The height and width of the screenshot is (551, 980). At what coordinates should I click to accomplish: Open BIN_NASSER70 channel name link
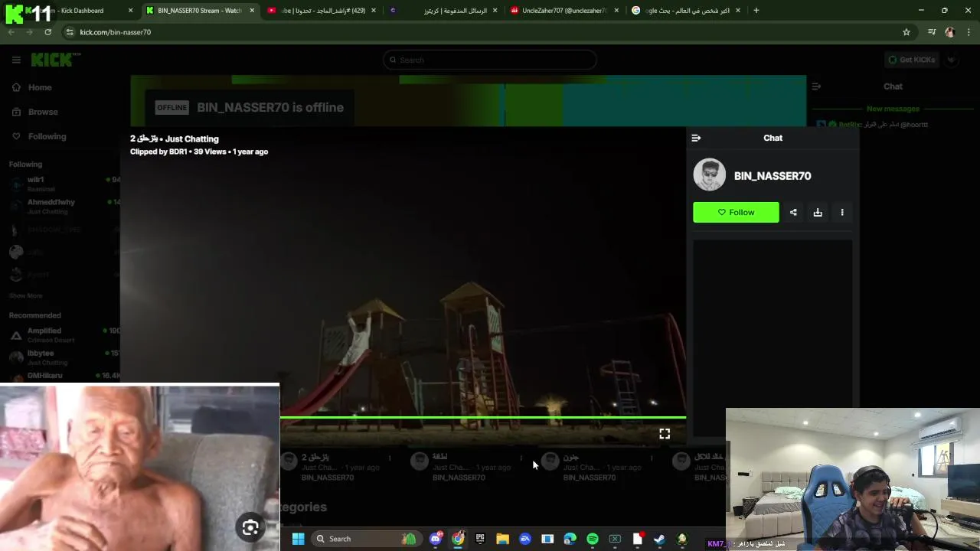click(x=773, y=176)
